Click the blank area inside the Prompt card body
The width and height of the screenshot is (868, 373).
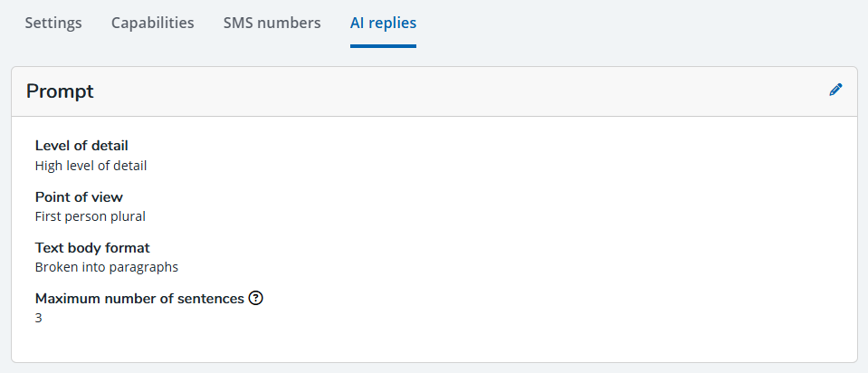pos(543,235)
